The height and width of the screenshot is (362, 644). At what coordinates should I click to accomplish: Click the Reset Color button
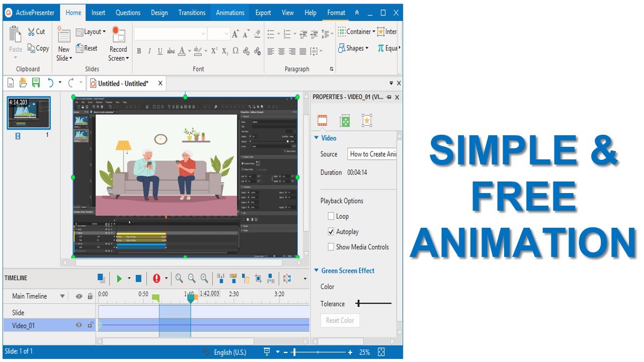(340, 320)
